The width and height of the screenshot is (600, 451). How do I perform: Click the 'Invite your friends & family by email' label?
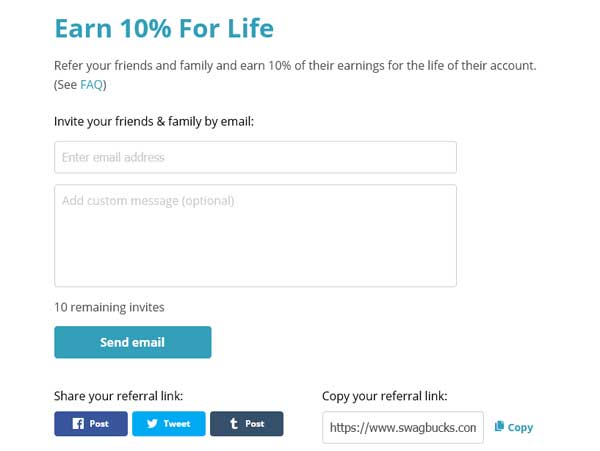coord(154,122)
